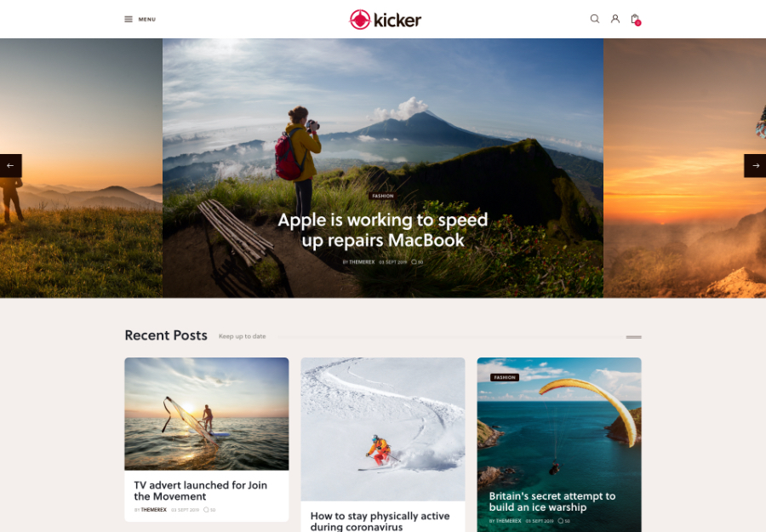Click the skier post thumbnail
This screenshot has height=532, width=766.
[382, 429]
